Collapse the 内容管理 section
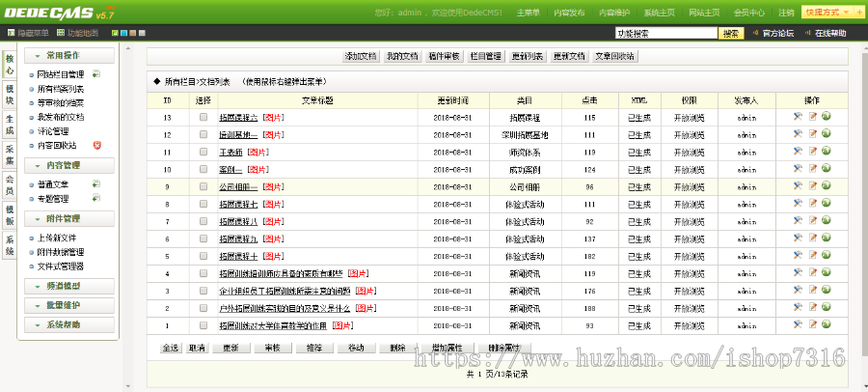868x392 pixels. click(69, 165)
